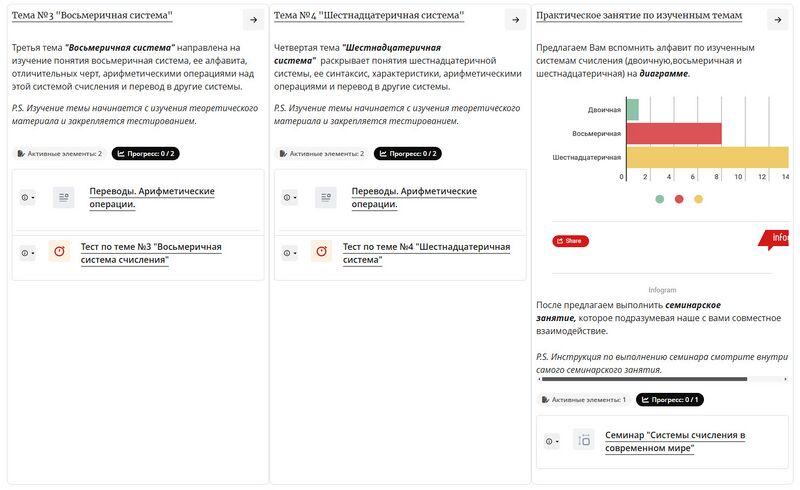Viewport: 800px width, 490px height.
Task: Open Тема №3 "Восьмеричная система" section title
Action: (92, 16)
